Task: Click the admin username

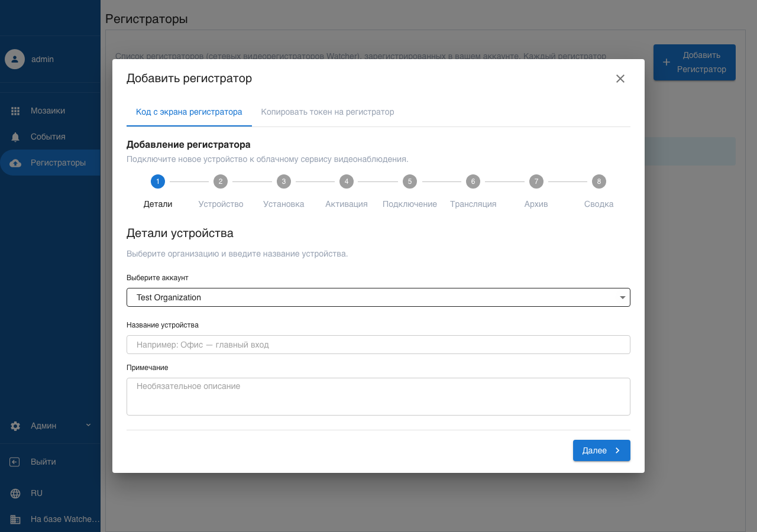Action: pos(43,59)
